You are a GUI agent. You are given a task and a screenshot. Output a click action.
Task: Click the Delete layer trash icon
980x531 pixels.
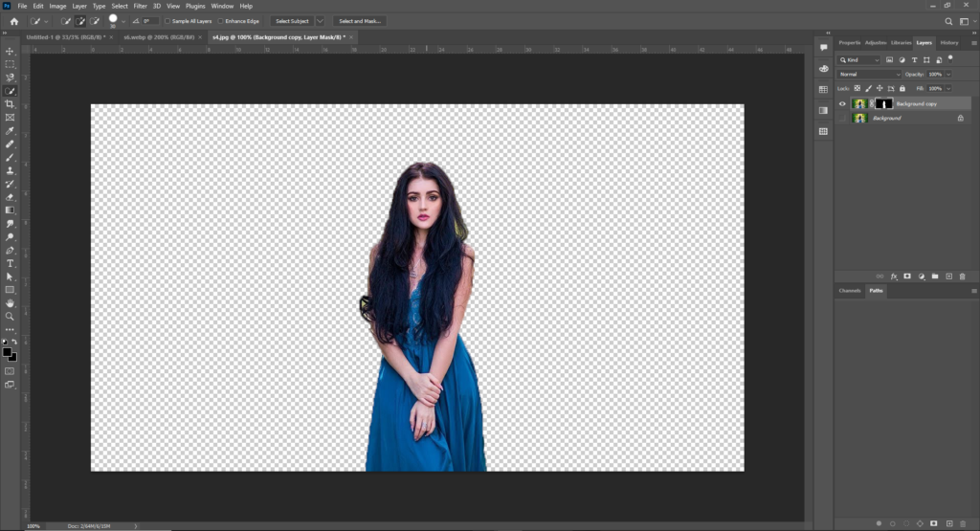962,277
